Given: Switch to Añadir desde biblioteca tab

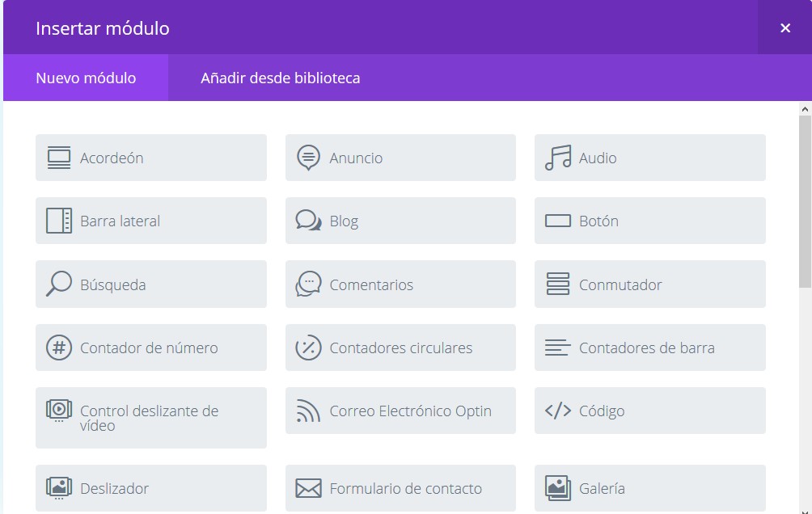Looking at the screenshot, I should (x=280, y=78).
